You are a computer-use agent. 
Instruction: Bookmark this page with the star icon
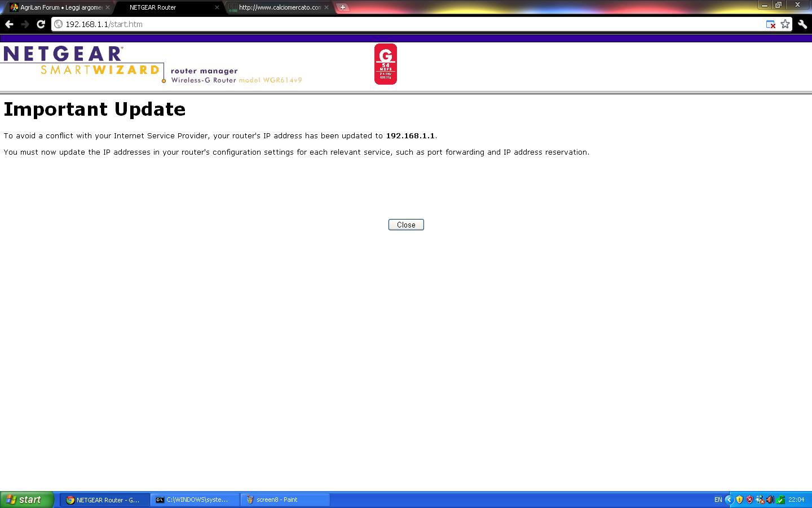(785, 24)
